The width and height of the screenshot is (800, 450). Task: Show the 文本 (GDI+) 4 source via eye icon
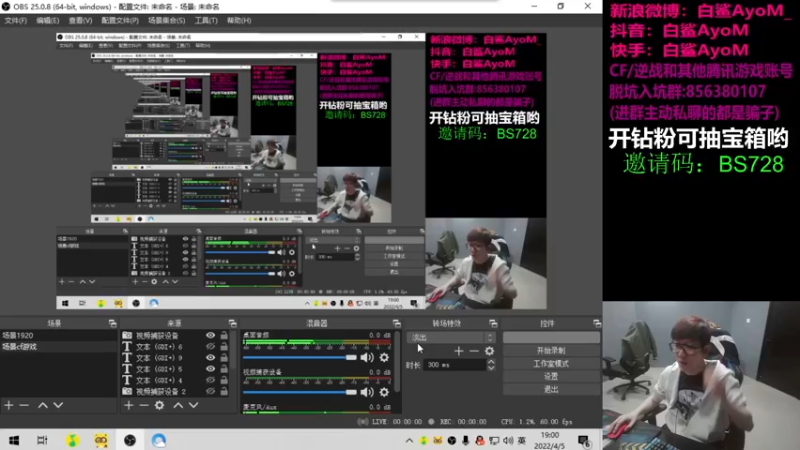(x=210, y=380)
